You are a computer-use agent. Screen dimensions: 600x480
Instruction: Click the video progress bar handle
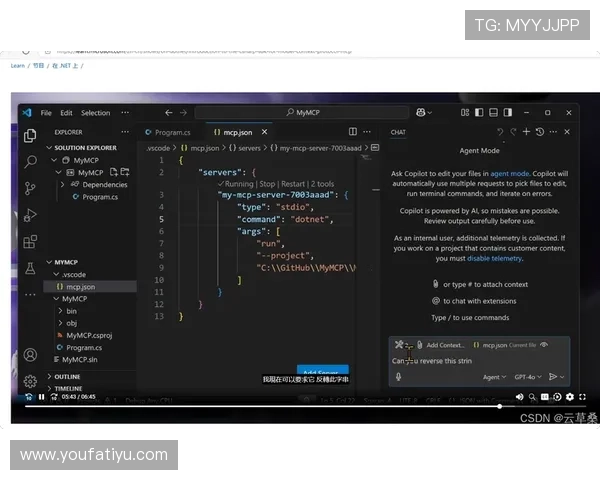point(499,407)
